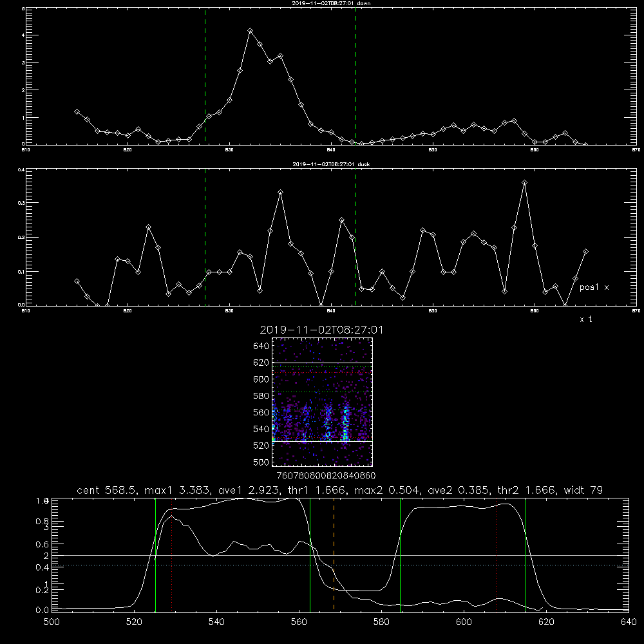Click '640' on spectrogram y-axis
The height and width of the screenshot is (644, 644).
coord(261,346)
